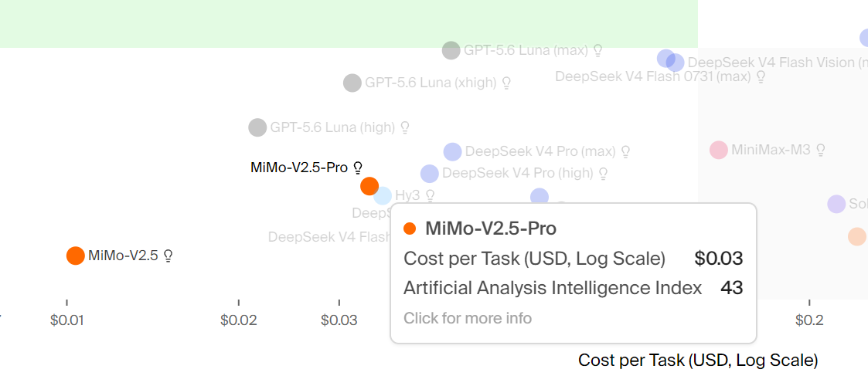
Task: Click the DeepSeek V4 Pro (max) dot
Action: (452, 151)
